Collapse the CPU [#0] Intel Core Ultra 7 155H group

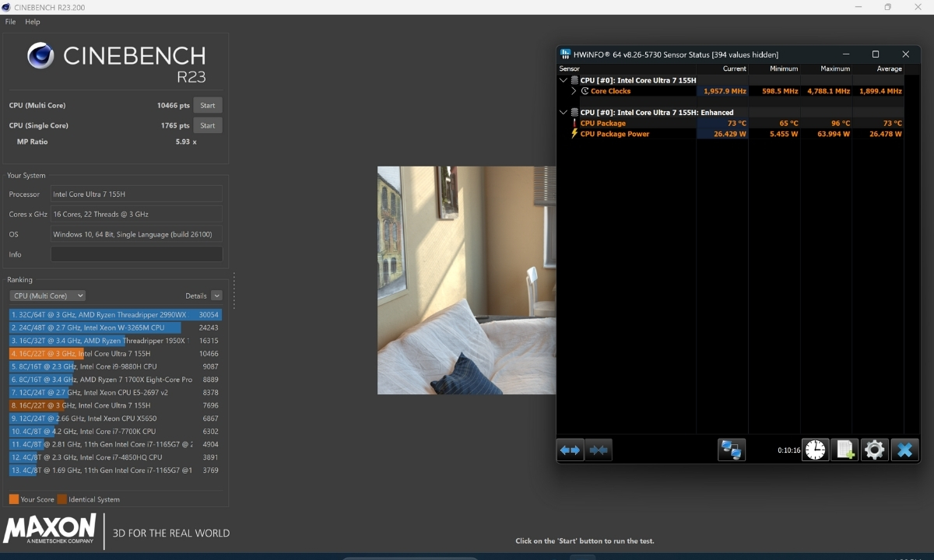pos(564,80)
